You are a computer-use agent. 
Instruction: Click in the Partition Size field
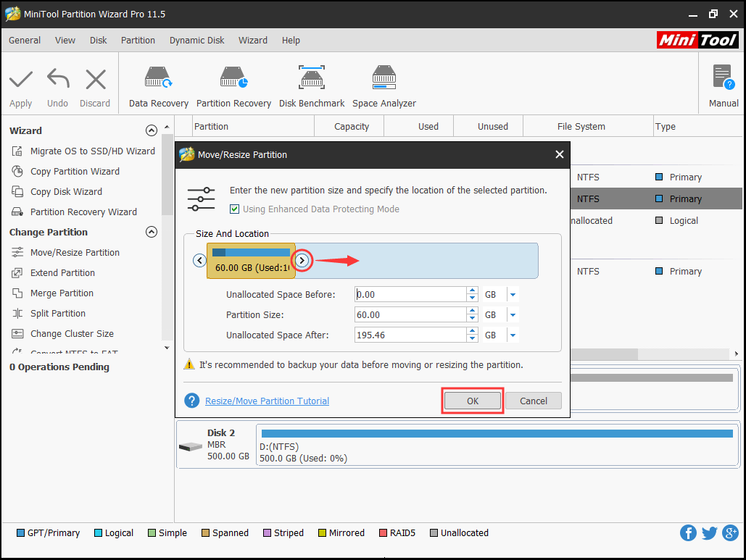click(x=410, y=315)
